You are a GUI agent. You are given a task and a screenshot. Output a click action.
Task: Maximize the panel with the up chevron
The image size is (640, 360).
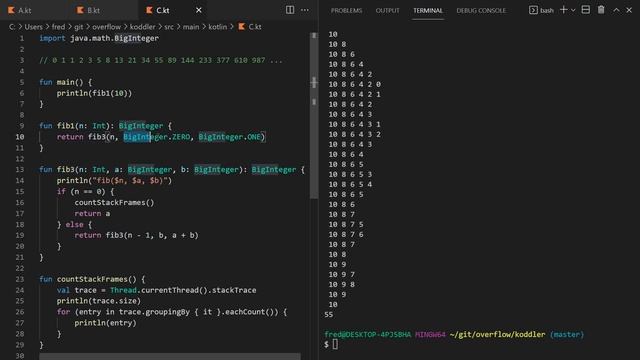[x=616, y=10]
